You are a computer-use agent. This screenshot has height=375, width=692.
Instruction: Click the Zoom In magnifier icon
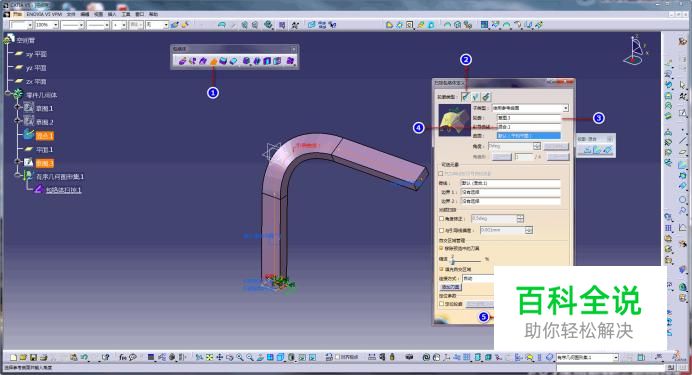tap(240, 357)
